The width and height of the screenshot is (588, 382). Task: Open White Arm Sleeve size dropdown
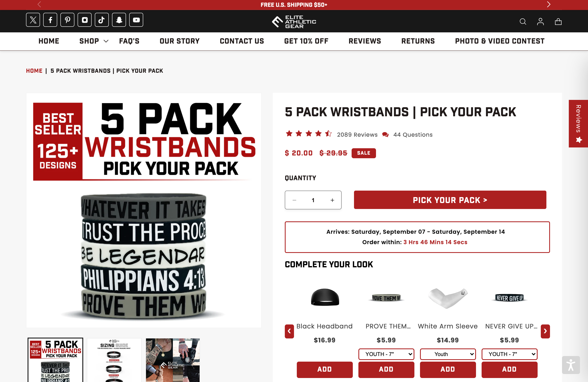(448, 354)
